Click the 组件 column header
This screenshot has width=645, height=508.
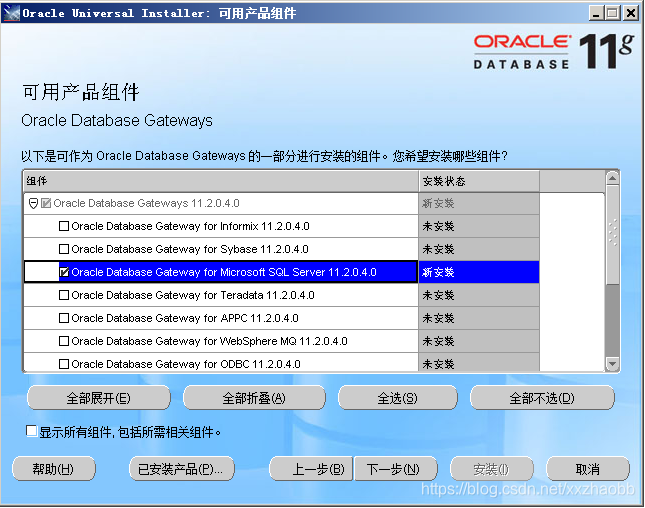(221, 181)
